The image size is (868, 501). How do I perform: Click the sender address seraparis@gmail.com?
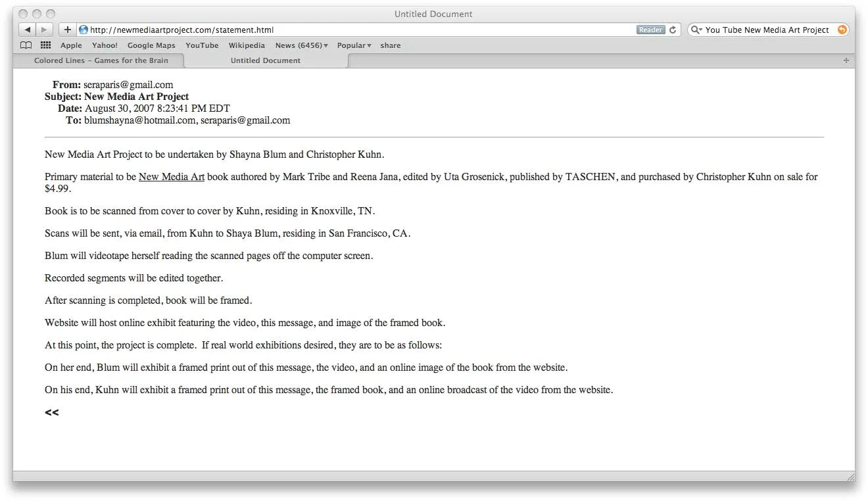tap(128, 85)
